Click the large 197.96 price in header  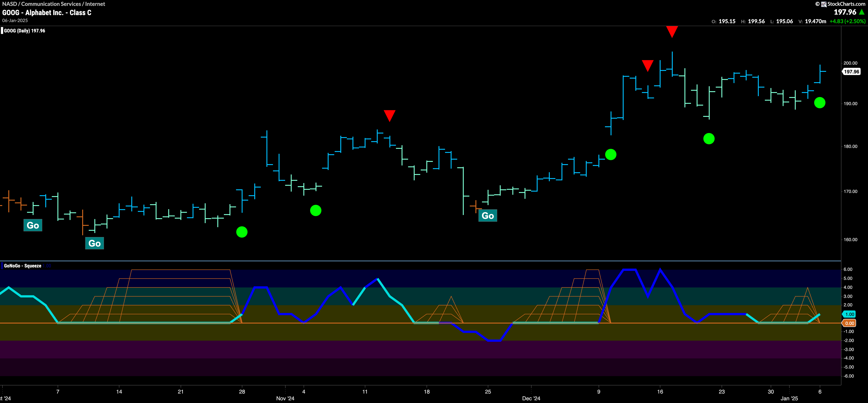845,12
